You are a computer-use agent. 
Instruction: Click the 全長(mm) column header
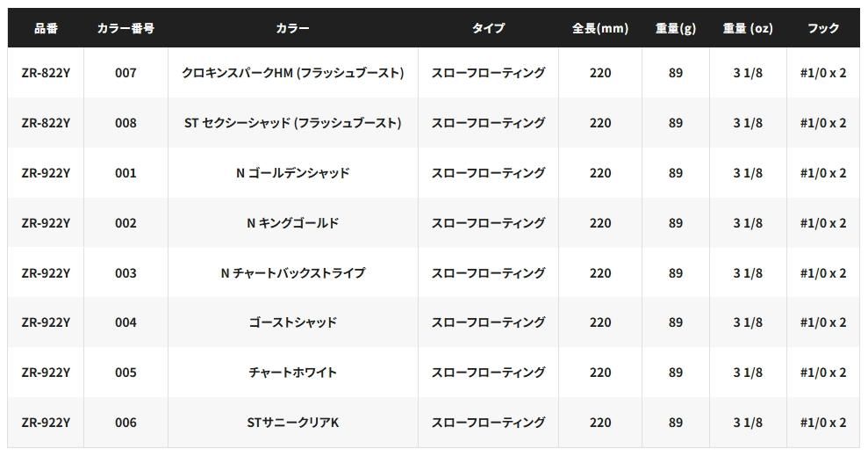point(600,28)
